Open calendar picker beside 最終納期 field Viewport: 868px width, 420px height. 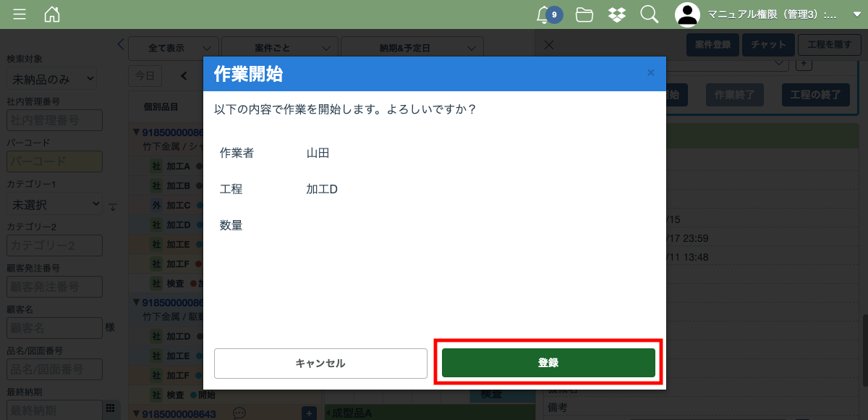110,408
